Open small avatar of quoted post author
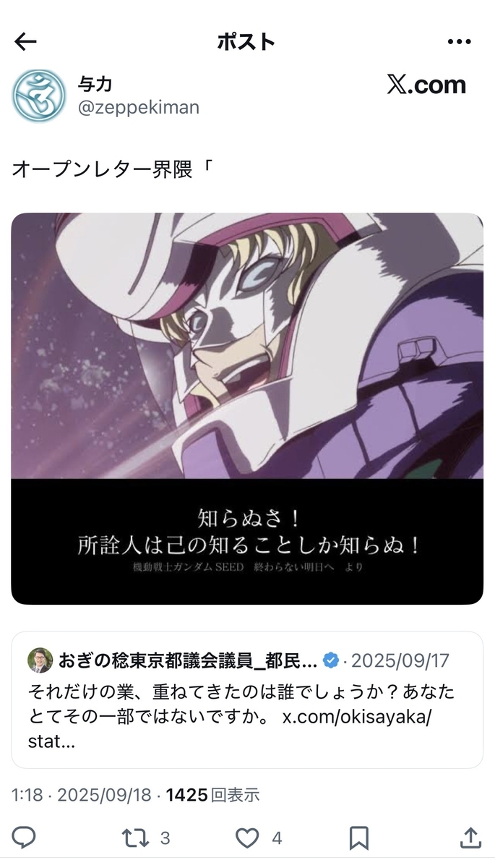Viewport: 495px width, 868px height. coord(40,660)
